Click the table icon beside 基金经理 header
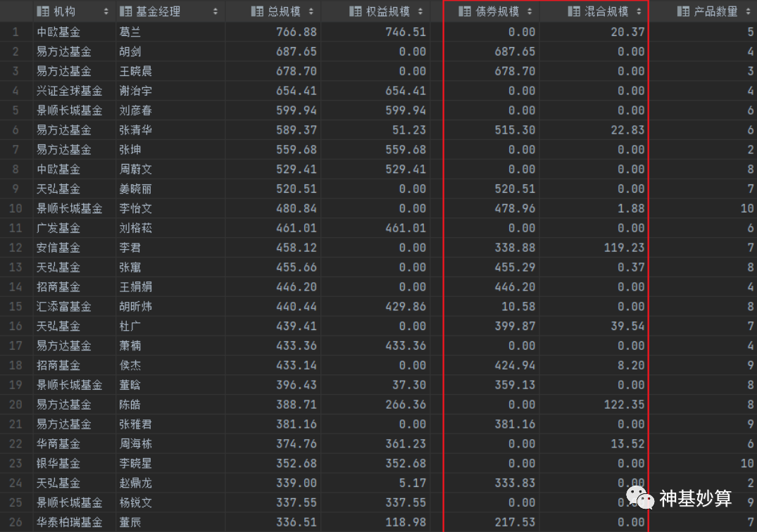Image resolution: width=757 pixels, height=532 pixels. click(125, 11)
